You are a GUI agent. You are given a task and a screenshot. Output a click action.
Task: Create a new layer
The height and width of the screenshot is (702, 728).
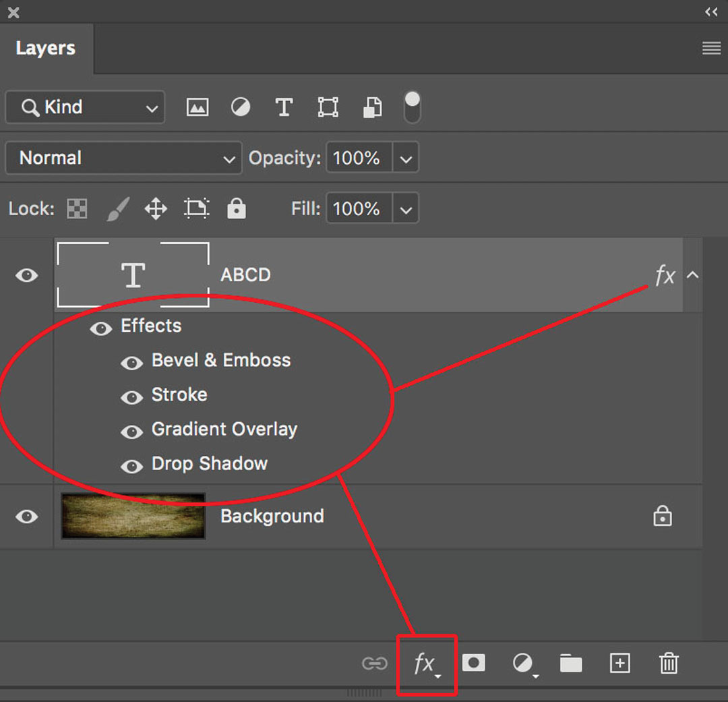click(619, 664)
